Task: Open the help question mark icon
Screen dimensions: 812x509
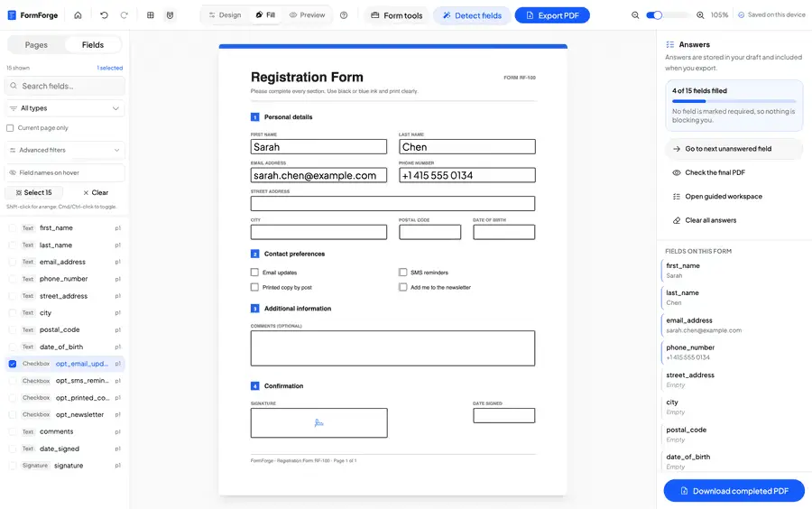Action: (x=344, y=15)
